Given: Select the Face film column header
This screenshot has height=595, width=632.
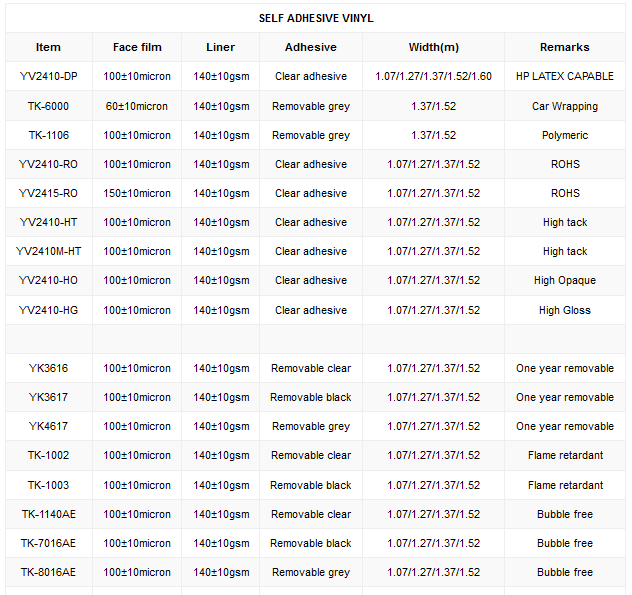Looking at the screenshot, I should pyautogui.click(x=137, y=47).
